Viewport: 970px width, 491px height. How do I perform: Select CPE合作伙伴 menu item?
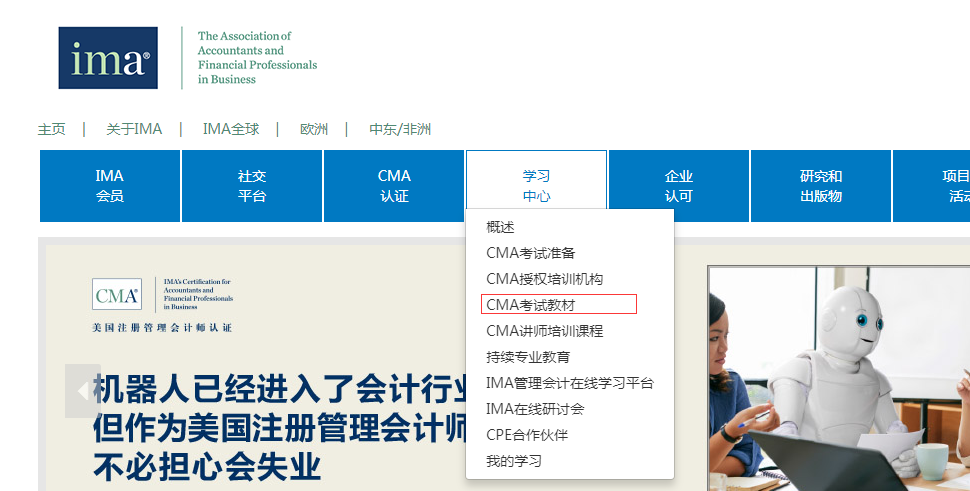527,435
